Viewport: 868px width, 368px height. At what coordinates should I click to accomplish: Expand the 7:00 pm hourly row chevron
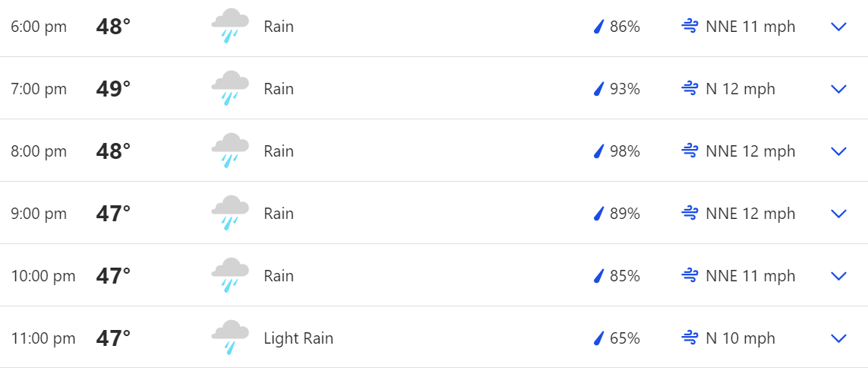[x=838, y=89]
